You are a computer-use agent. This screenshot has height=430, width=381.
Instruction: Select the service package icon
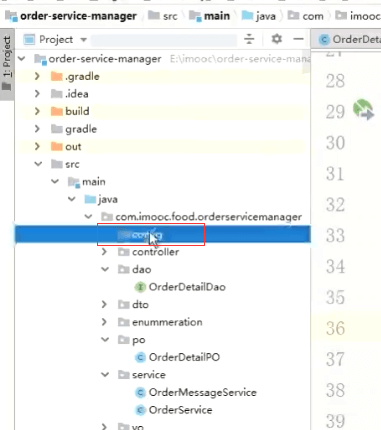pyautogui.click(x=124, y=375)
